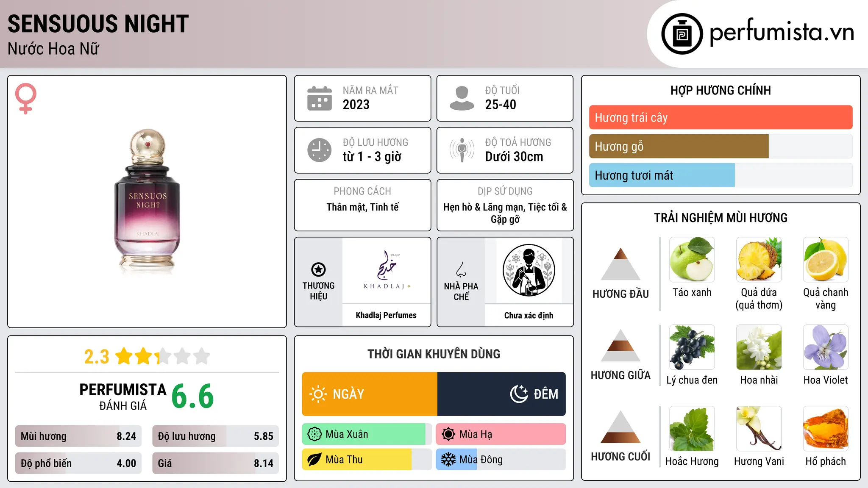
Task: Click the Hương đầu pyramid icon
Action: [620, 264]
